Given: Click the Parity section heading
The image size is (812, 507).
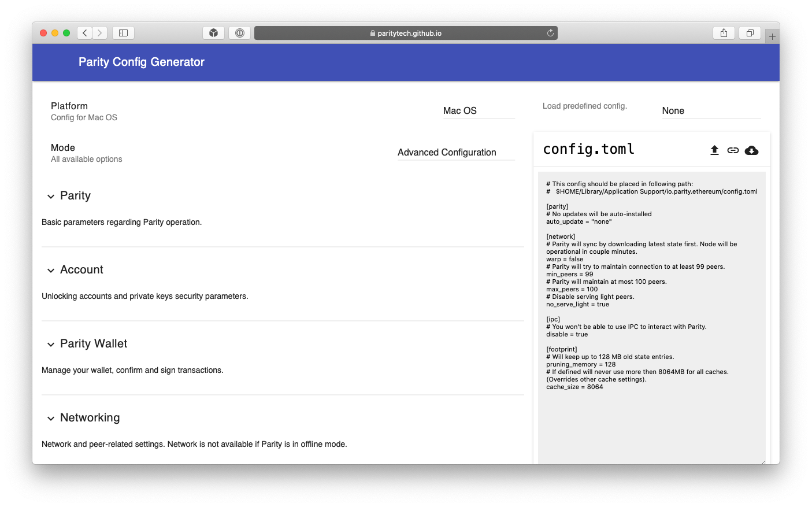Looking at the screenshot, I should tap(75, 195).
